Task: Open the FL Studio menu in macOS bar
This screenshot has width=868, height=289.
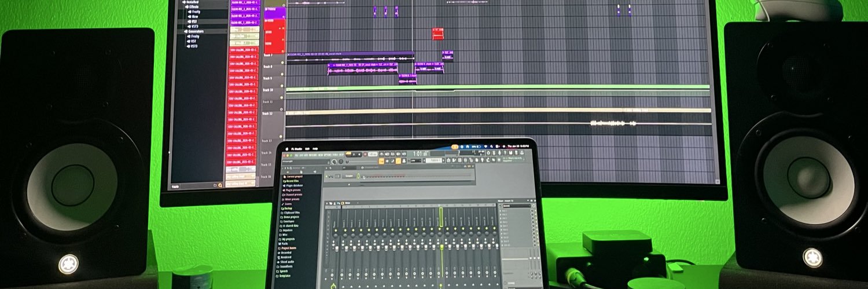Action: (x=296, y=149)
